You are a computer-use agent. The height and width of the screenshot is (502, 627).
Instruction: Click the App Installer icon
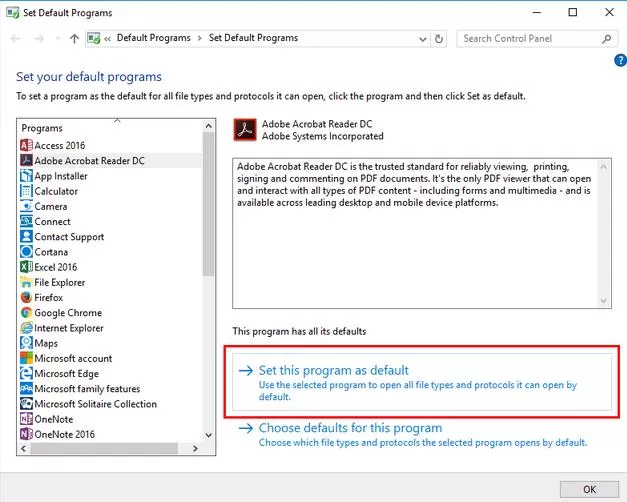(26, 176)
